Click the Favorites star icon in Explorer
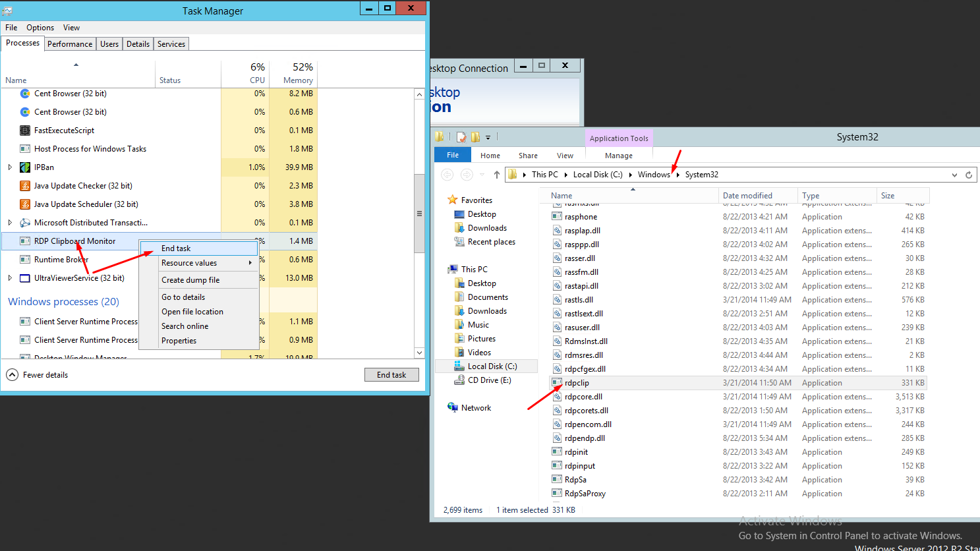Viewport: 980px width, 551px height. tap(452, 200)
